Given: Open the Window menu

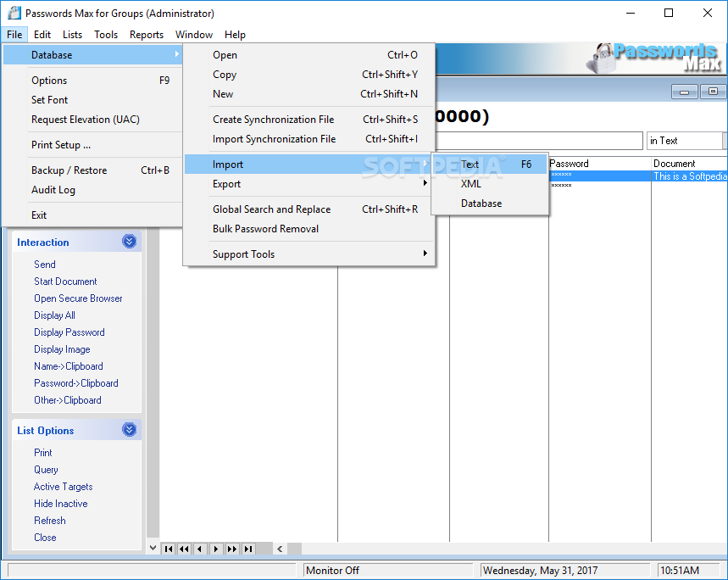Looking at the screenshot, I should (194, 35).
